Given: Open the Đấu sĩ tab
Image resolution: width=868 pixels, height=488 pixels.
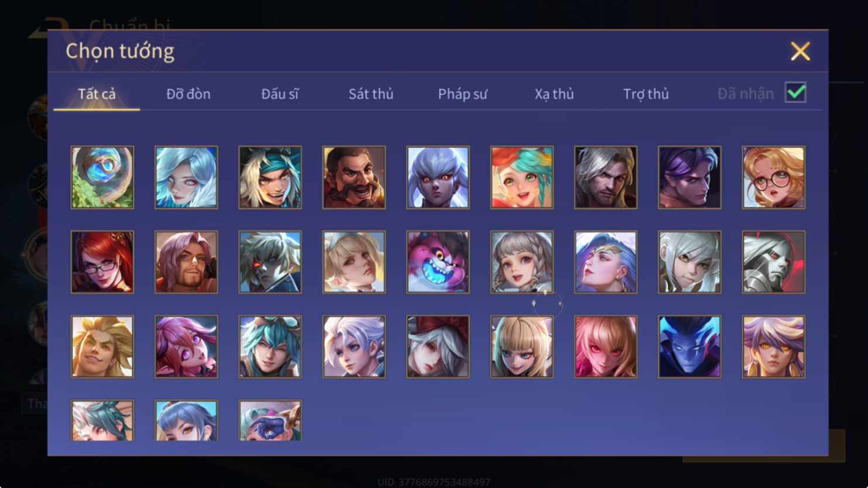Looking at the screenshot, I should point(280,94).
